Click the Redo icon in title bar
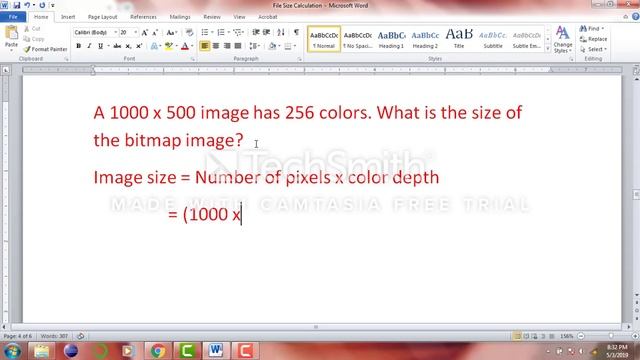The image size is (640, 360). [x=42, y=5]
